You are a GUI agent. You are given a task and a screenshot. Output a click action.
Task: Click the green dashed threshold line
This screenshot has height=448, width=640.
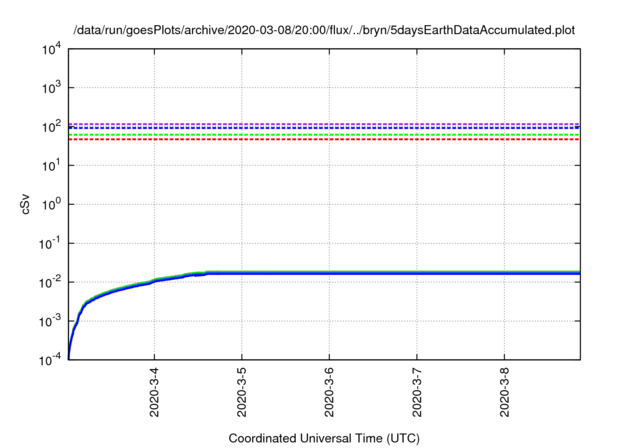point(324,135)
